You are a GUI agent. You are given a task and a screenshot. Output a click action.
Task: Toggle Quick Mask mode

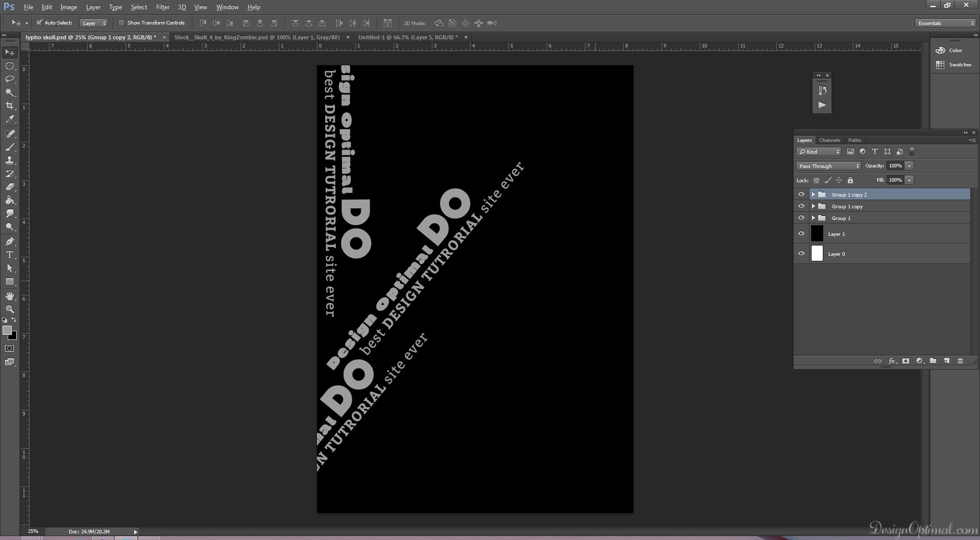(x=10, y=349)
